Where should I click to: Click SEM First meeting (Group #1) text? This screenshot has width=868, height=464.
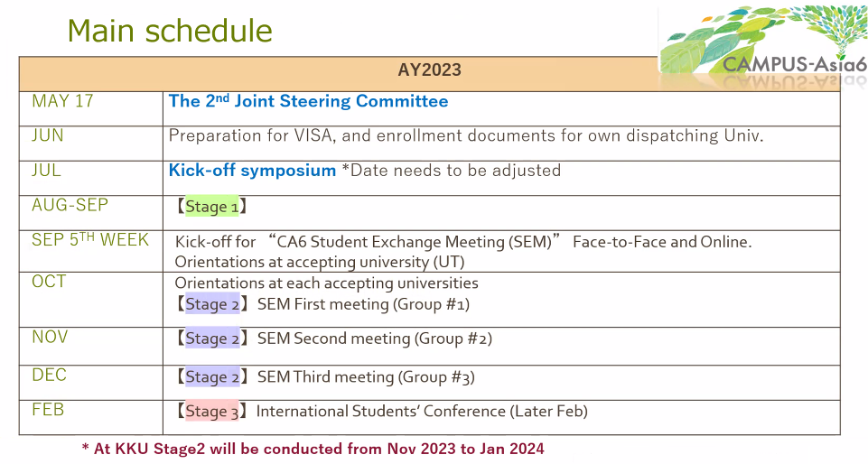363,304
